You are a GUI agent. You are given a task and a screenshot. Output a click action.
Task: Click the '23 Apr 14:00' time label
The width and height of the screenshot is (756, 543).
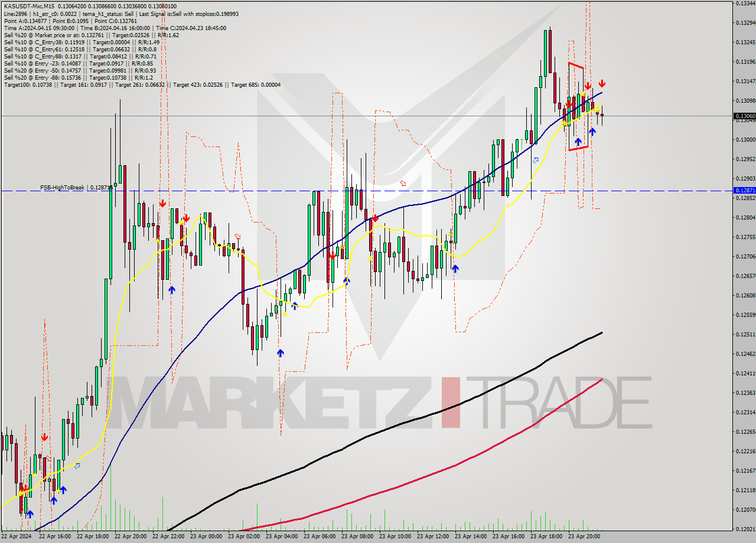pyautogui.click(x=471, y=537)
